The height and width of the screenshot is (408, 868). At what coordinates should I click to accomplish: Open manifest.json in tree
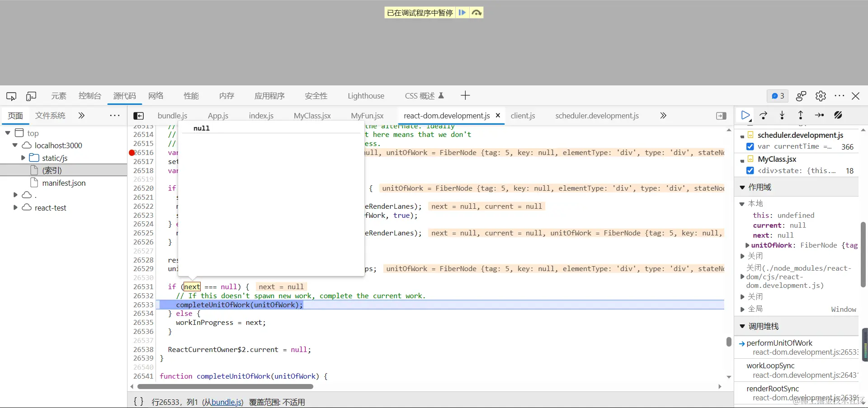click(x=64, y=183)
